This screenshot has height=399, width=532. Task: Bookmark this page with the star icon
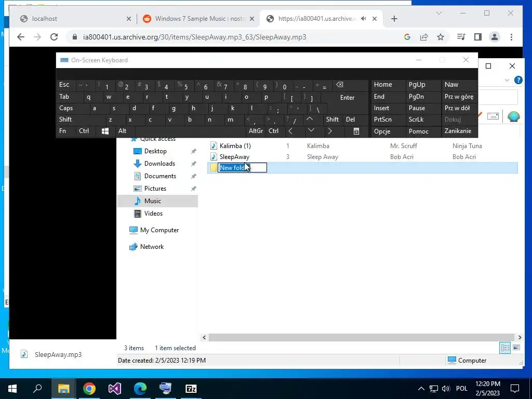click(441, 37)
